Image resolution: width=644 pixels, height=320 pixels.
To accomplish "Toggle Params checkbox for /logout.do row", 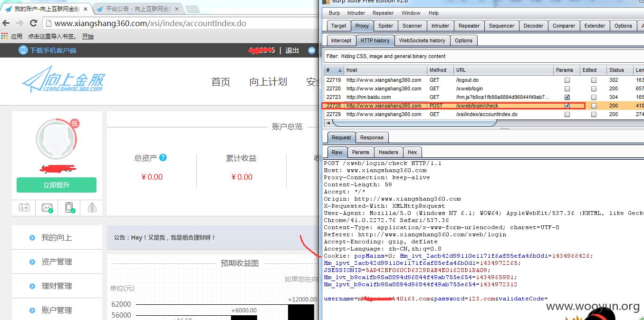I will point(567,80).
